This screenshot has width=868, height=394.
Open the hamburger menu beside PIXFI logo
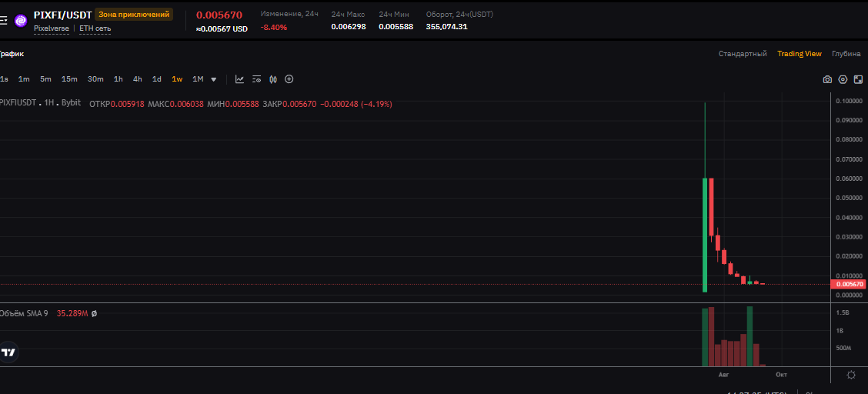(x=3, y=21)
